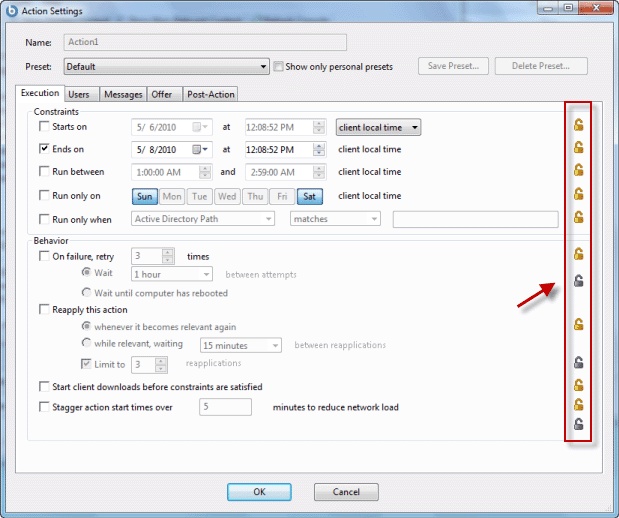
Task: Toggle lock icon for Ends on row
Action: point(578,147)
